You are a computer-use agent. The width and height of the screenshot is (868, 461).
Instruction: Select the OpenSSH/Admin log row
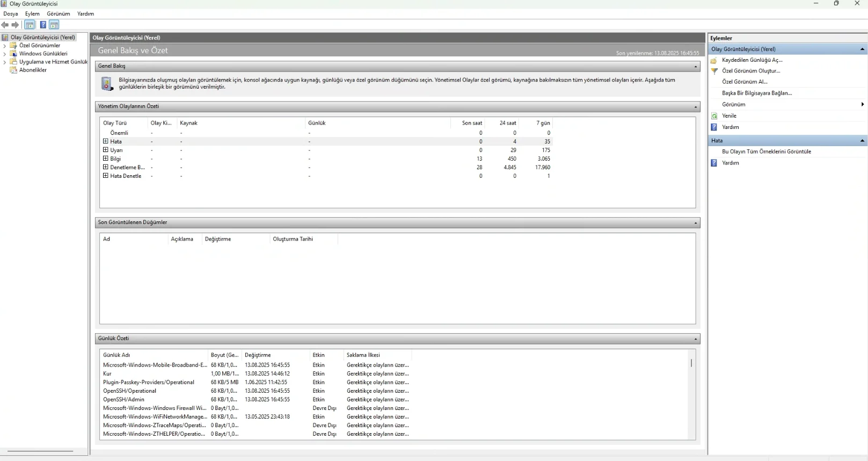[256, 399]
